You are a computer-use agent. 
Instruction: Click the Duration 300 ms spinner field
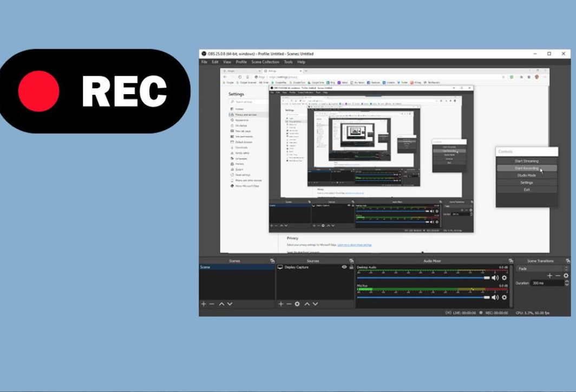tap(546, 283)
